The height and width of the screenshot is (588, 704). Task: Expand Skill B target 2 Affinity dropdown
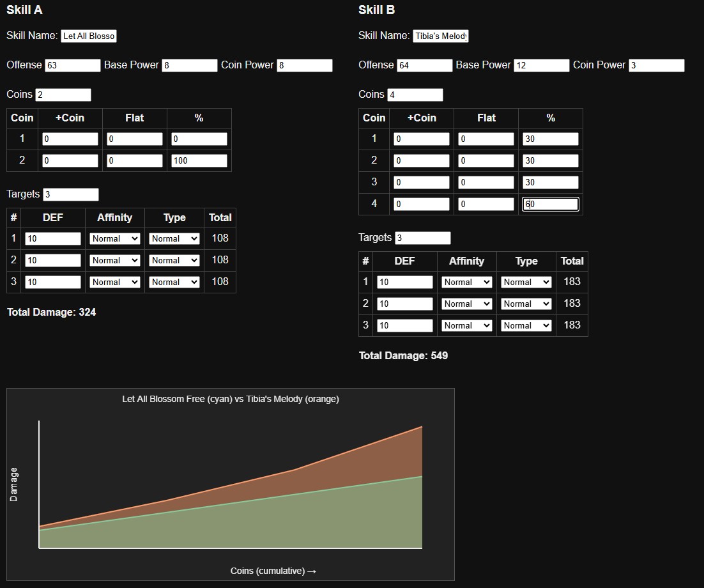(467, 304)
